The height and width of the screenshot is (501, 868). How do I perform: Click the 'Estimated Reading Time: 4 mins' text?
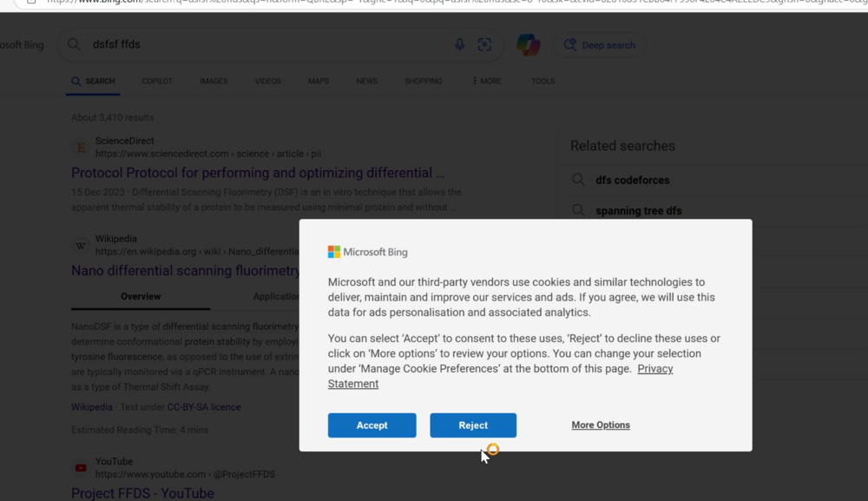[x=140, y=430]
